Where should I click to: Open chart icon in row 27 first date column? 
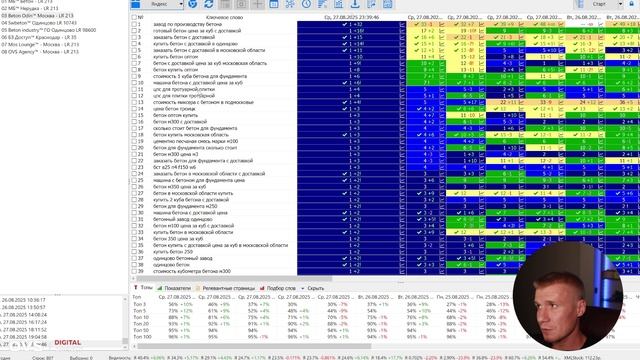tap(402, 193)
